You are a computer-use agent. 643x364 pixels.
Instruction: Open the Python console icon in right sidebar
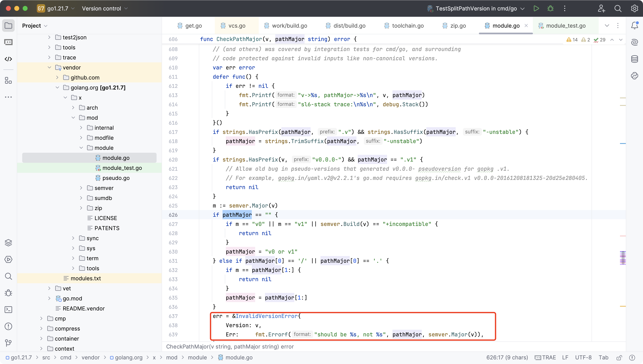634,76
